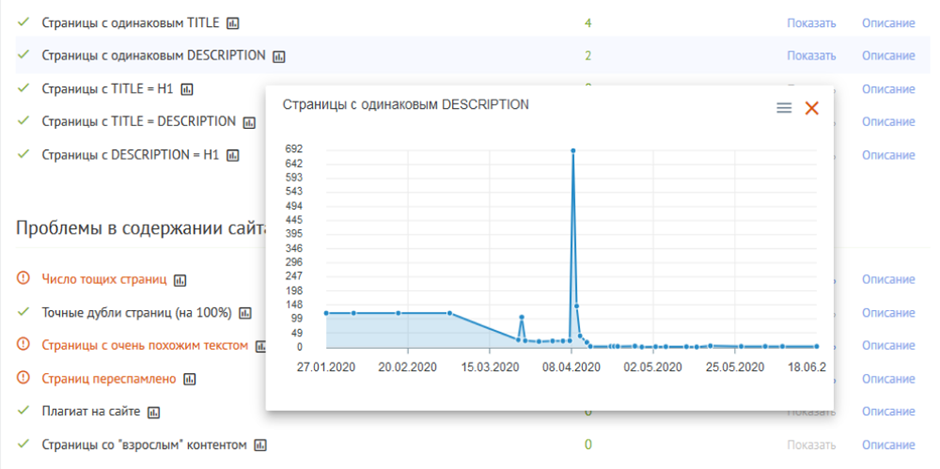Open 'Описание' for adult content row
940x469 pixels.
[x=888, y=445]
